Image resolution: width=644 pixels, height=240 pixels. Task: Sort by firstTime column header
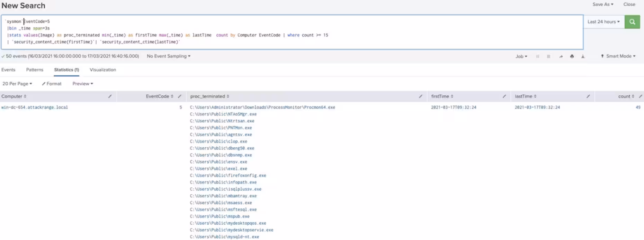(442, 96)
